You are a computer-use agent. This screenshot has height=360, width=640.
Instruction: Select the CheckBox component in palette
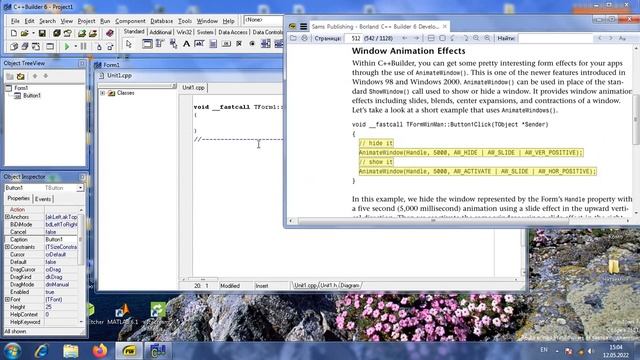[239, 44]
